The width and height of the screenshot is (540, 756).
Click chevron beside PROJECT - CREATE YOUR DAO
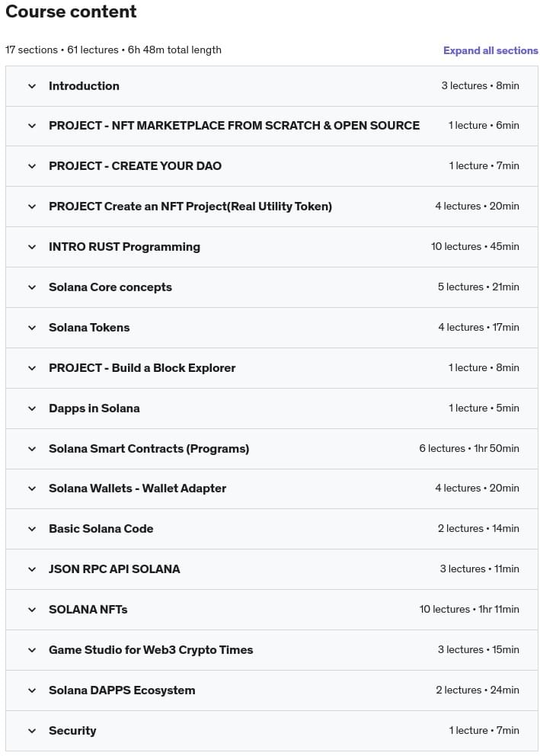(x=32, y=166)
